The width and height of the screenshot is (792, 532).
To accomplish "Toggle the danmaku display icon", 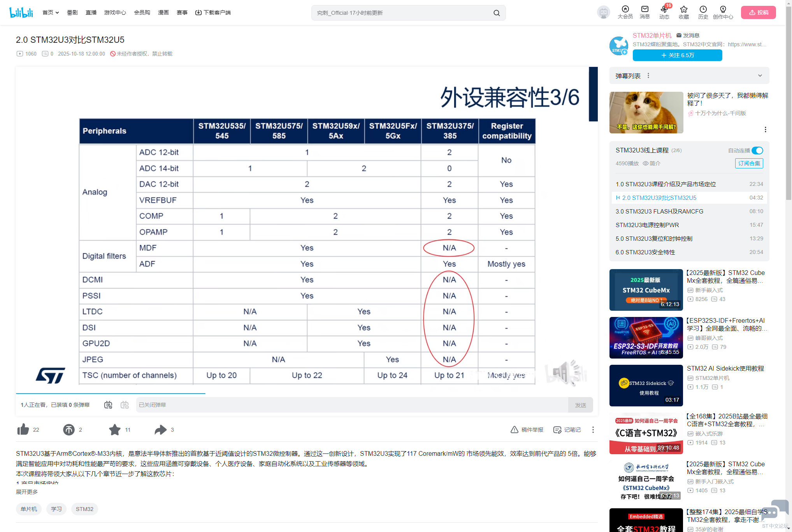I will point(108,405).
